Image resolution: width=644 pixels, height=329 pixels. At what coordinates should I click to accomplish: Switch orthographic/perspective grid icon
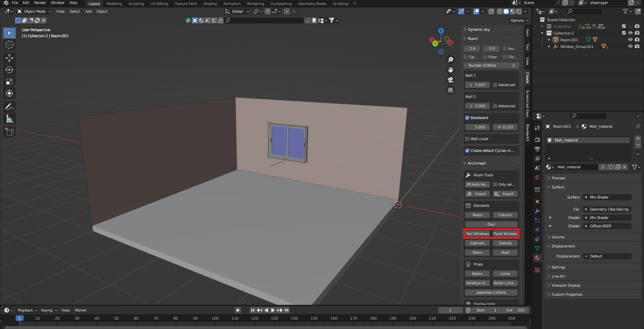[x=450, y=90]
